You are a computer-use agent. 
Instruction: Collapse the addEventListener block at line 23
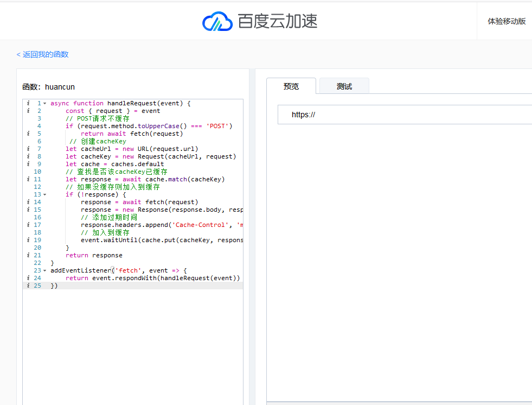point(44,270)
